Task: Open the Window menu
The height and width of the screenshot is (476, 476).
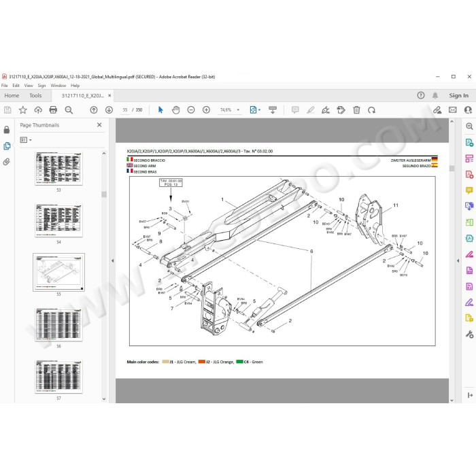Action: 58,86
